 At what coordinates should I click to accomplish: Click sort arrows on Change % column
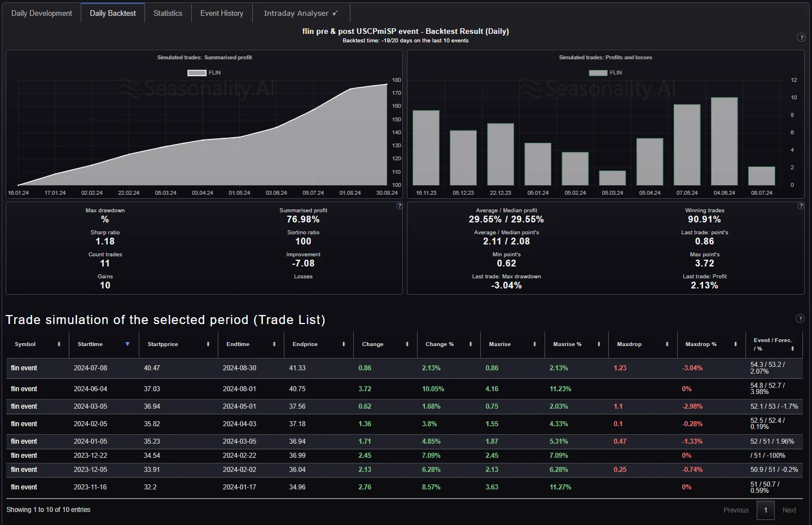pyautogui.click(x=471, y=344)
